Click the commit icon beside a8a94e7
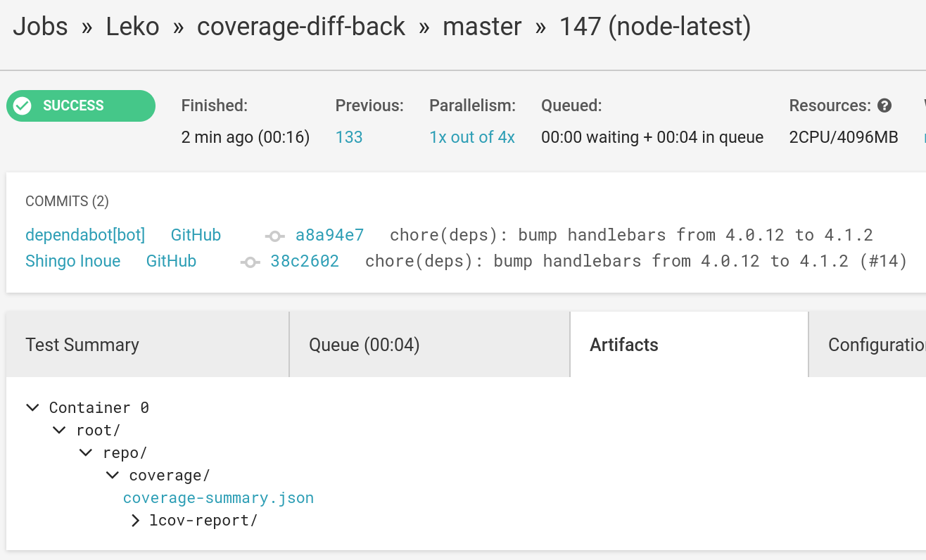The image size is (926, 560). click(274, 236)
